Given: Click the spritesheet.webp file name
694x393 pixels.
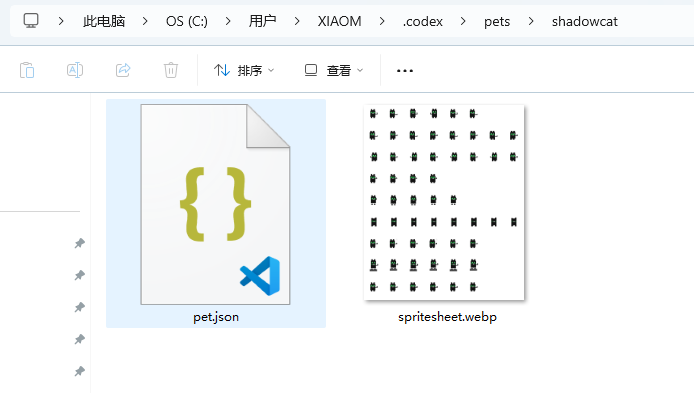Looking at the screenshot, I should tap(447, 317).
